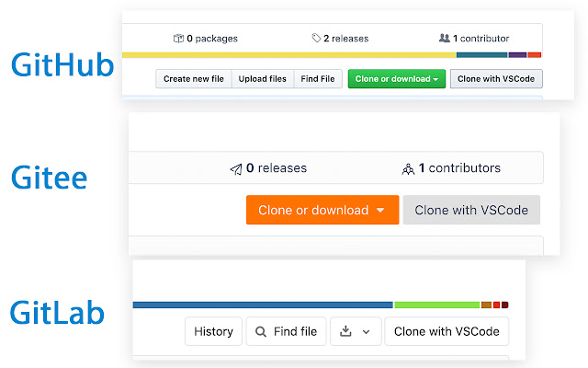Viewport: 588px width, 368px height.
Task: Click the GitLab 'History' button
Action: pos(213,331)
